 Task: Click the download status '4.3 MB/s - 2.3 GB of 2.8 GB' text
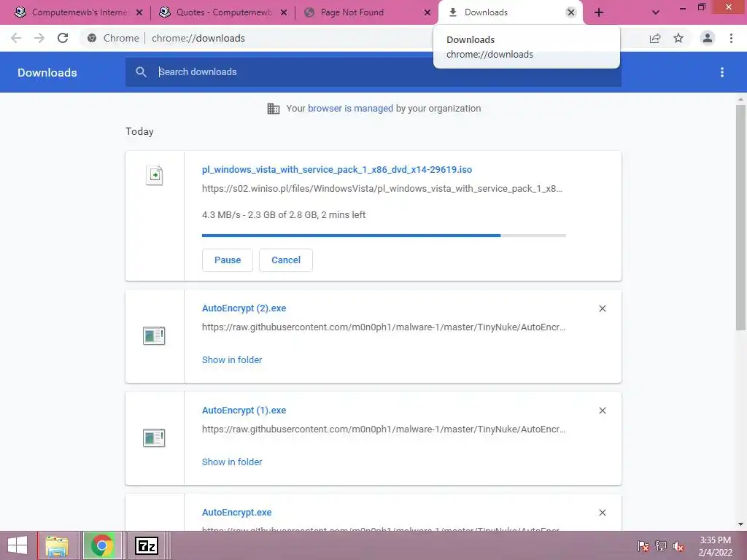(x=284, y=215)
